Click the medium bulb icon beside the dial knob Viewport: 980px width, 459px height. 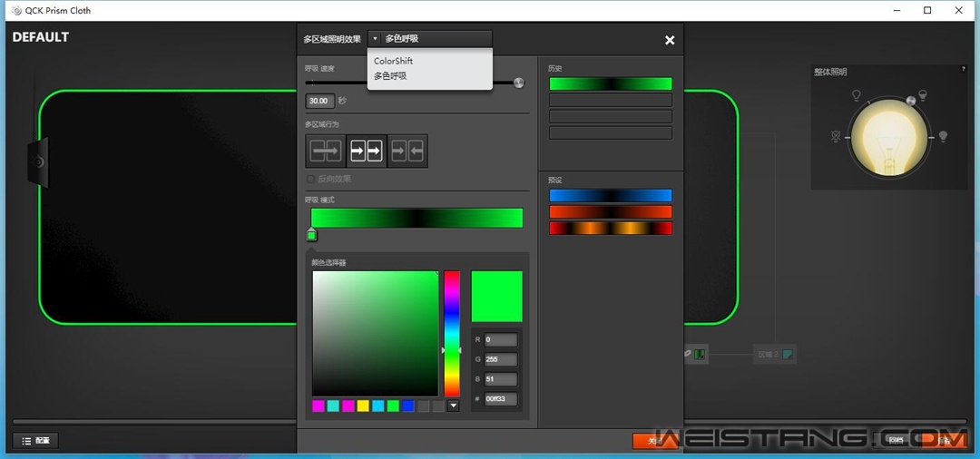(x=923, y=95)
